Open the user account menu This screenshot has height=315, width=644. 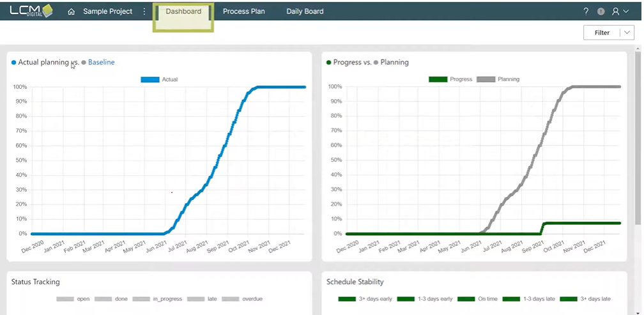619,12
